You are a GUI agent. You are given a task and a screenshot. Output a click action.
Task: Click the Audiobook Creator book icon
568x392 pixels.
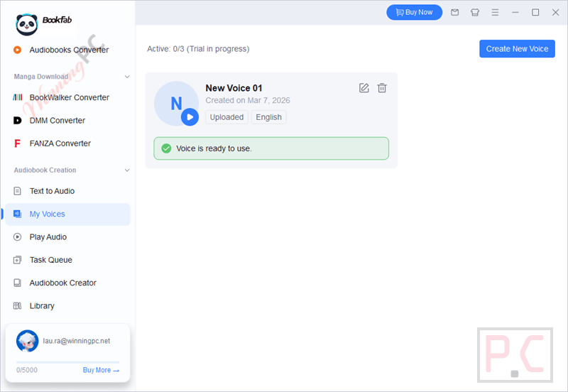pyautogui.click(x=17, y=283)
